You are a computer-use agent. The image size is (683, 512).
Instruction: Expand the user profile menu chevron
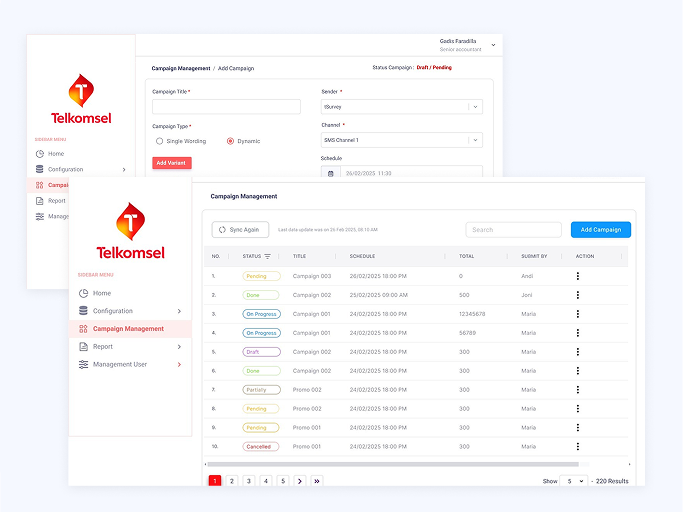493,45
